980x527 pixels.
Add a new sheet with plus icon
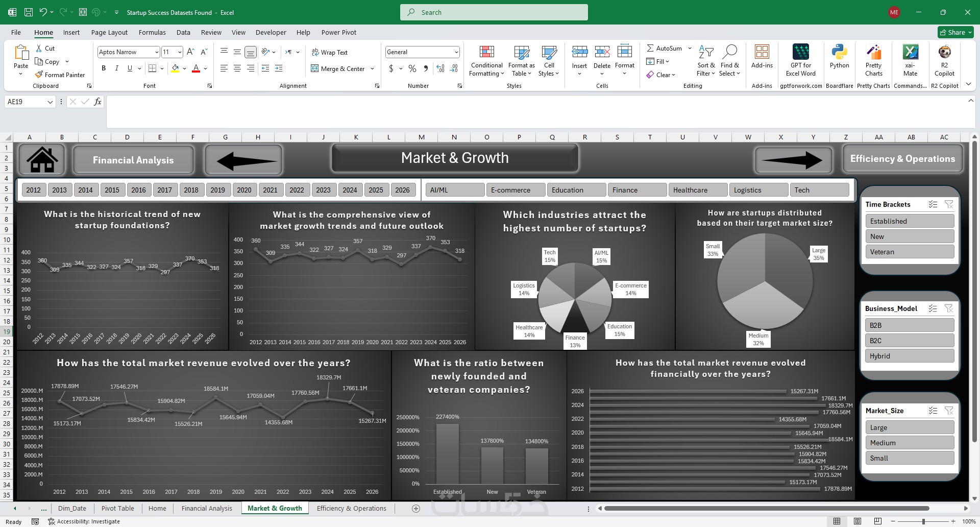[416, 509]
